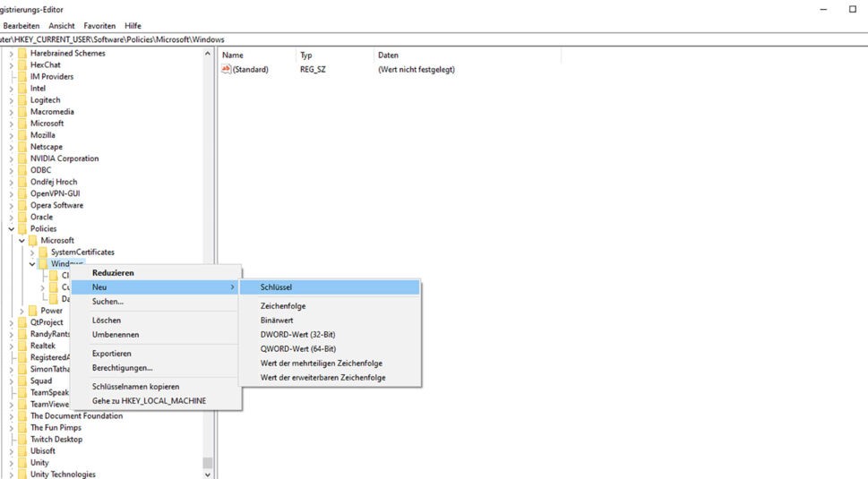The height and width of the screenshot is (479, 868).
Task: Click the Netscape folder icon
Action: tap(22, 147)
